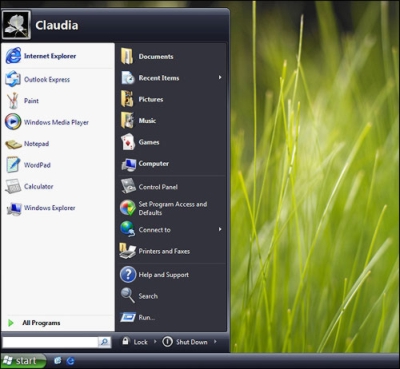Expand the Connect to submenu arrow
400x369 pixels.
pyautogui.click(x=220, y=229)
